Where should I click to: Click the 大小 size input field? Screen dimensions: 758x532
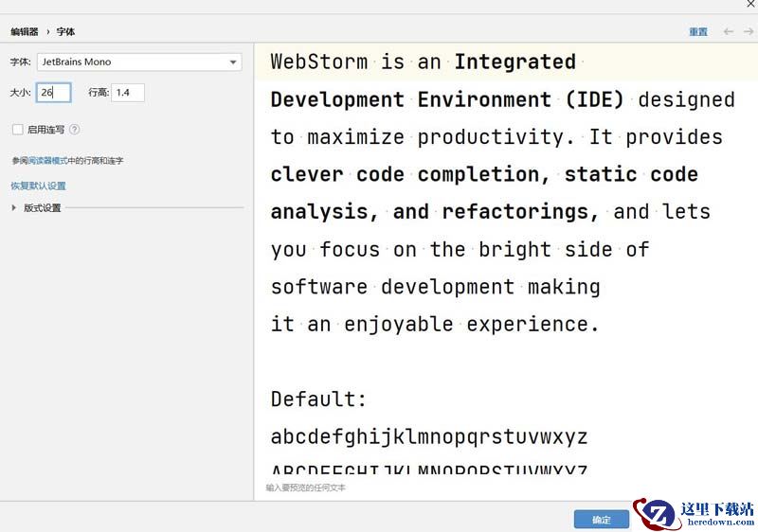tap(54, 93)
